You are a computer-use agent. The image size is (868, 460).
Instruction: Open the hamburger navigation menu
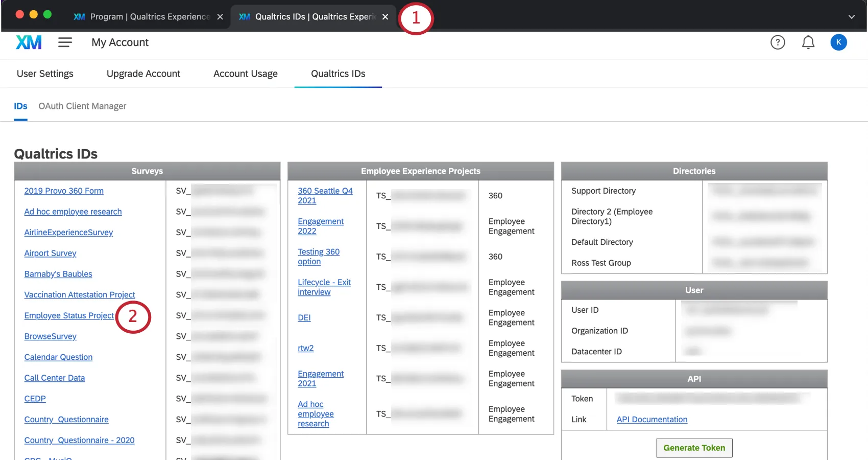pyautogui.click(x=65, y=42)
